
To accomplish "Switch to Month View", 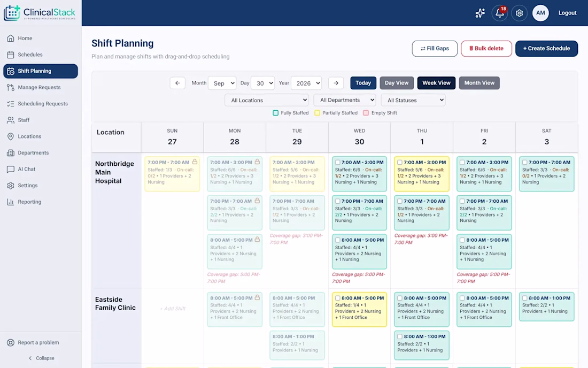I will (479, 83).
